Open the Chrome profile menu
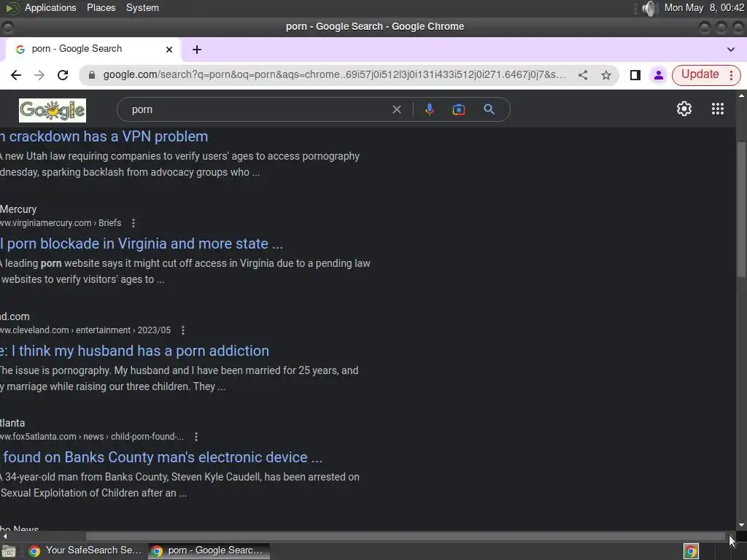 [659, 75]
